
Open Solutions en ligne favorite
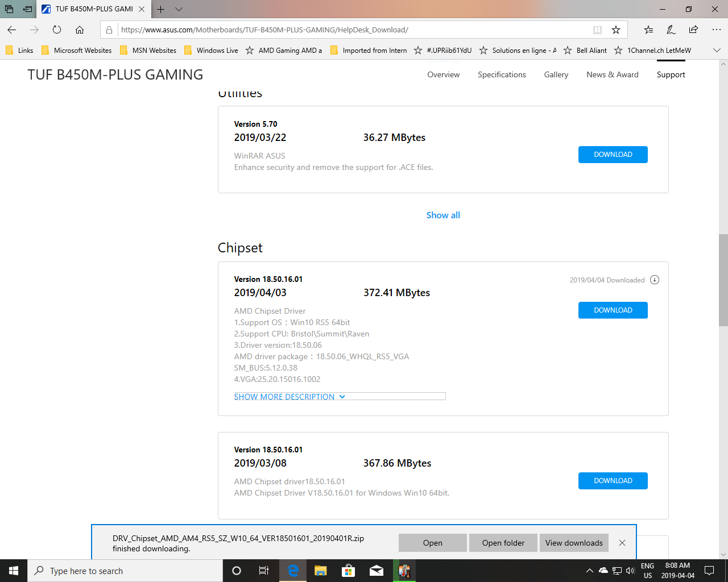point(518,50)
